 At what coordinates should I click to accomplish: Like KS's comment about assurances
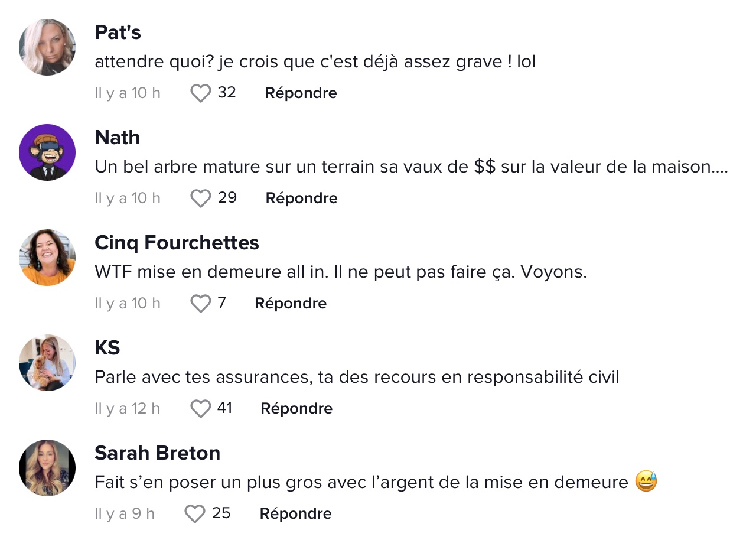[x=201, y=409]
